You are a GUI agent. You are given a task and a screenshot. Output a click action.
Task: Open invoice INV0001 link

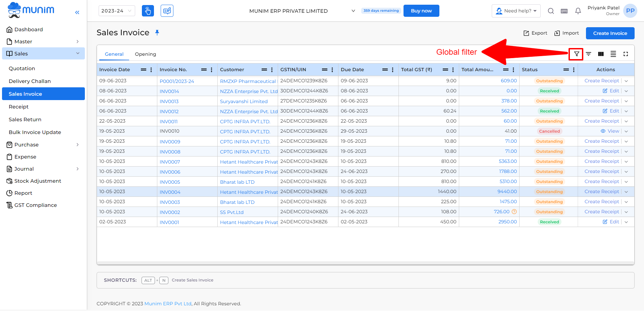169,222
